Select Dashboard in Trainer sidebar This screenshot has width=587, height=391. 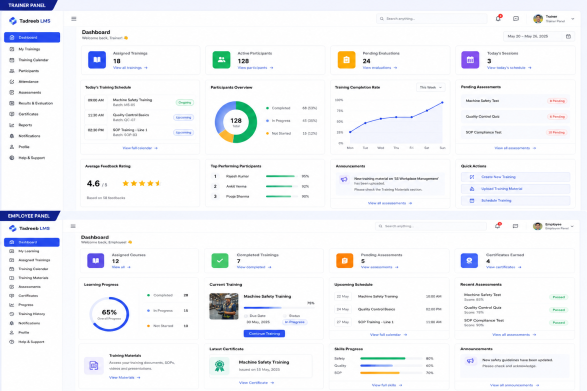(32, 37)
